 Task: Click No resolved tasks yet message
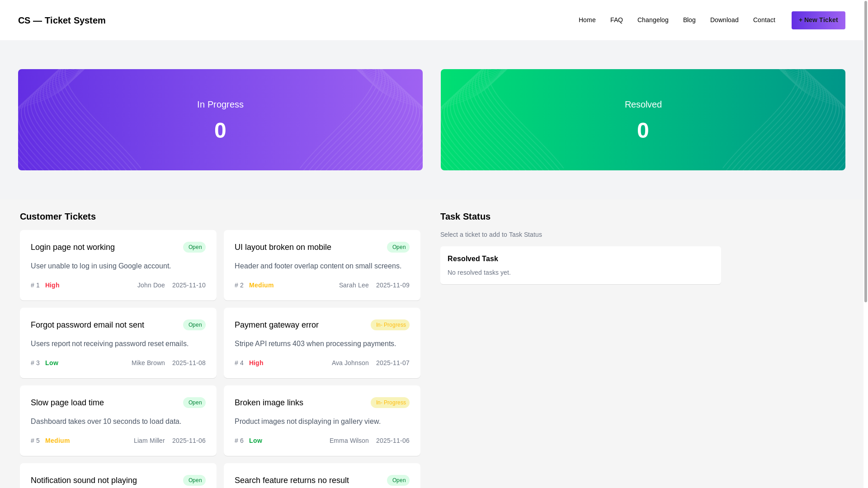(479, 272)
